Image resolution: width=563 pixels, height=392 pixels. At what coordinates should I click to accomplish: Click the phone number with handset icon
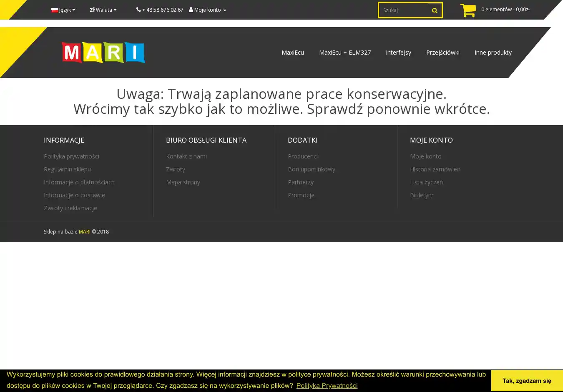(160, 10)
